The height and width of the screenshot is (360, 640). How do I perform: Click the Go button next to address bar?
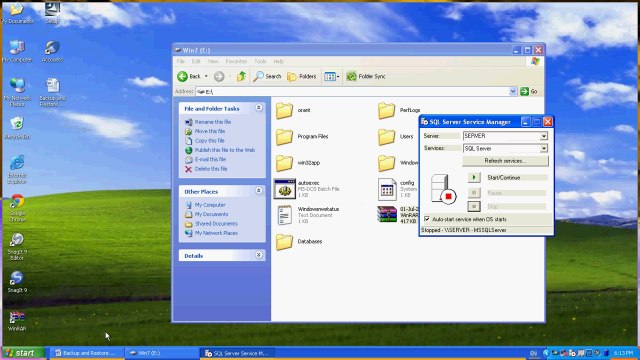coord(529,92)
